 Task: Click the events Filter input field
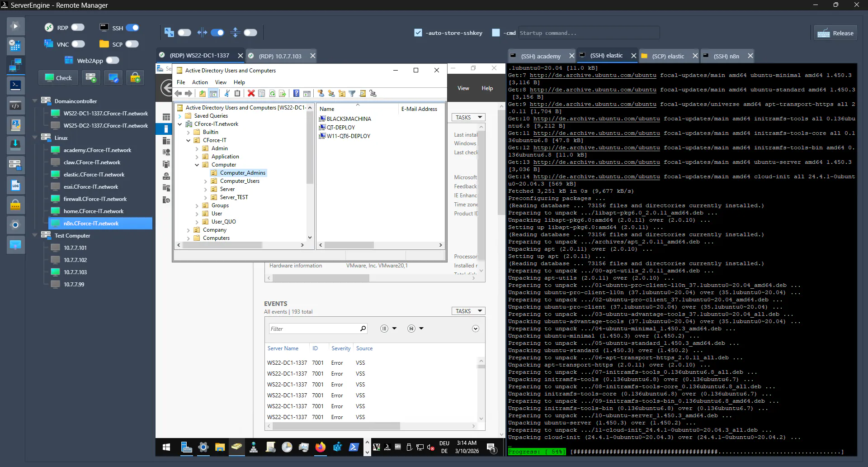pos(313,329)
